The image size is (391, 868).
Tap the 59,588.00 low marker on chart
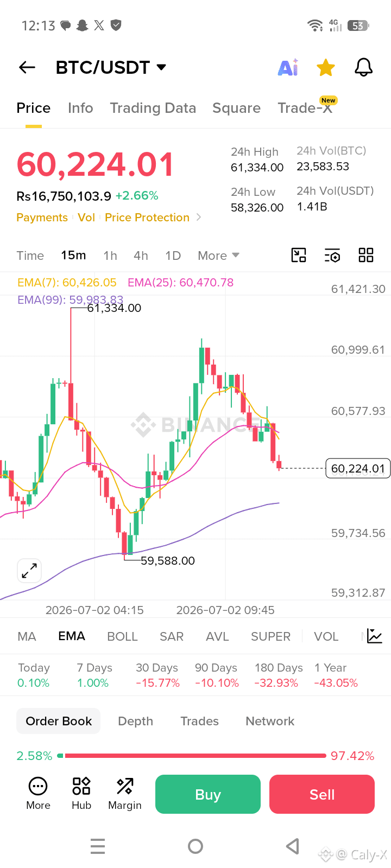[x=168, y=561]
